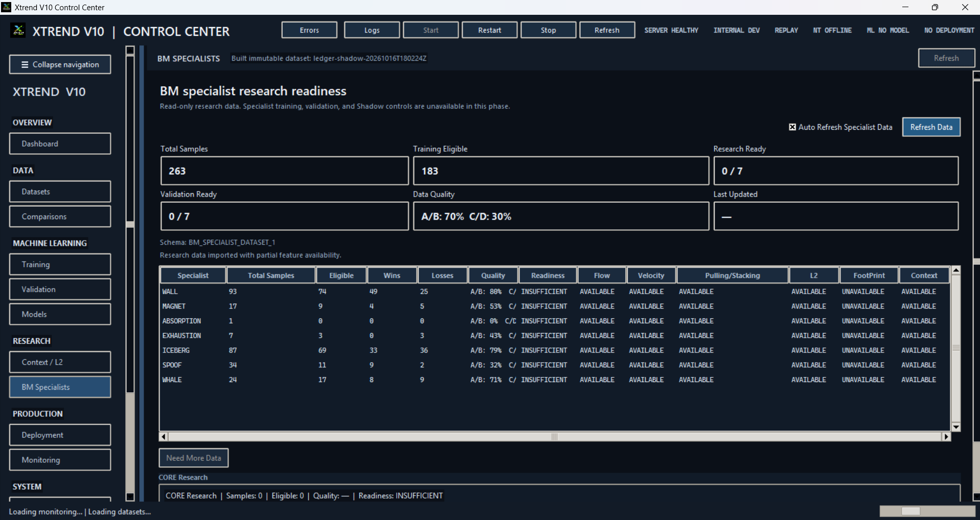Click the table horizontal scroll left arrow
This screenshot has width=980, height=520.
tap(164, 437)
